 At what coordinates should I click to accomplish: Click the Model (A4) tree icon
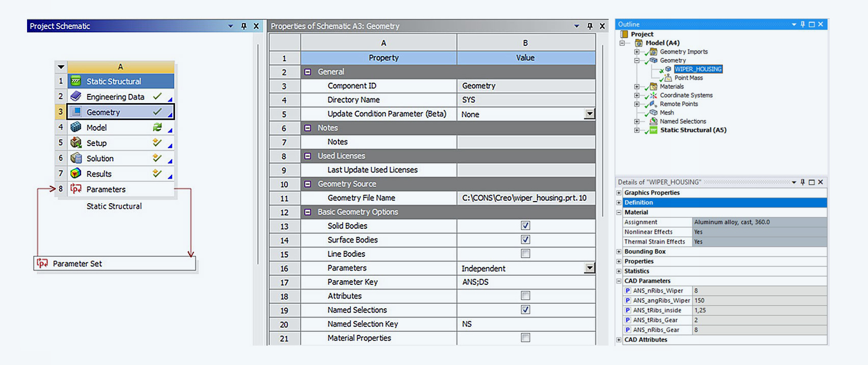(x=639, y=43)
